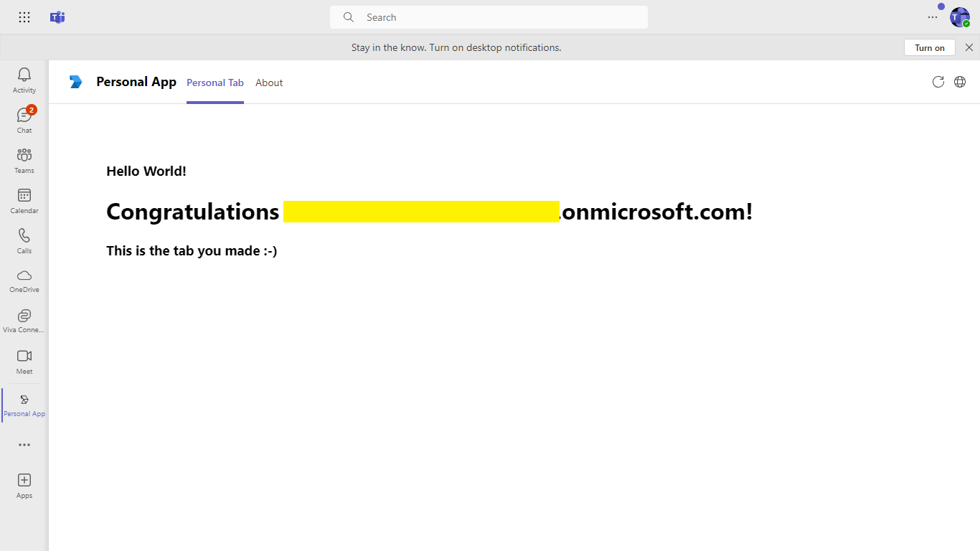The width and height of the screenshot is (980, 551).
Task: Open the Activity feed
Action: (x=24, y=80)
